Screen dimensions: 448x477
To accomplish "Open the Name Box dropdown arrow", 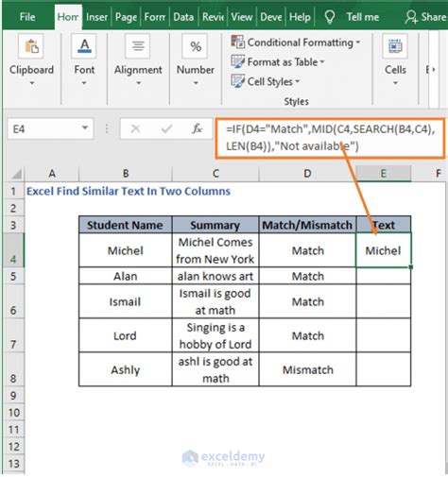I will coord(85,128).
